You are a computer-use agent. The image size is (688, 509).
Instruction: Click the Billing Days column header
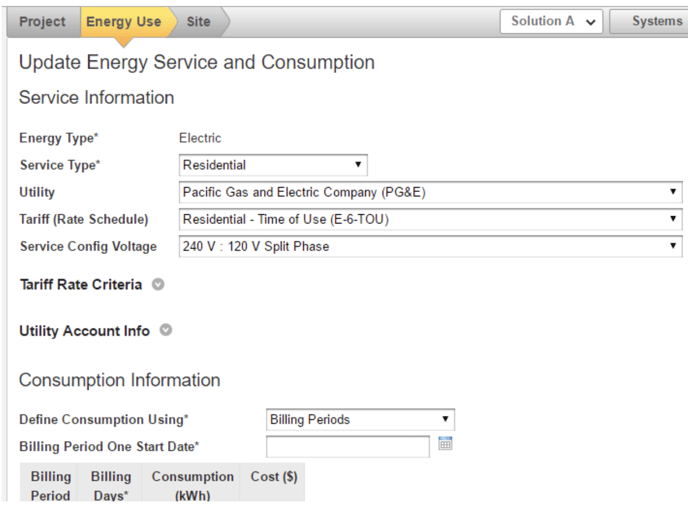pos(111,486)
